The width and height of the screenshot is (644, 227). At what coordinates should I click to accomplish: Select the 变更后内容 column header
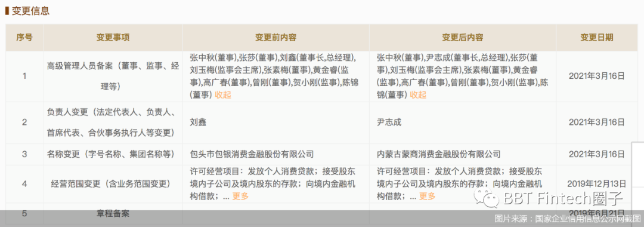[x=463, y=38]
